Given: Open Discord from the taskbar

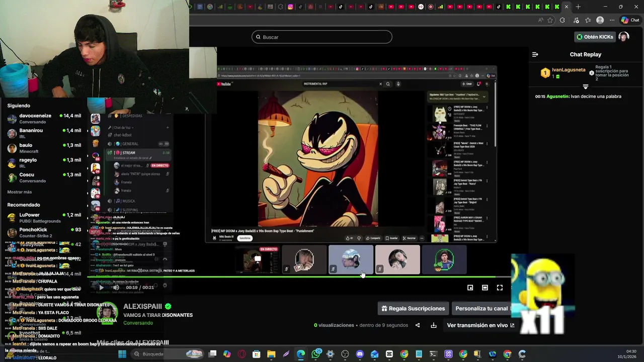Looking at the screenshot, I should [x=360, y=354].
